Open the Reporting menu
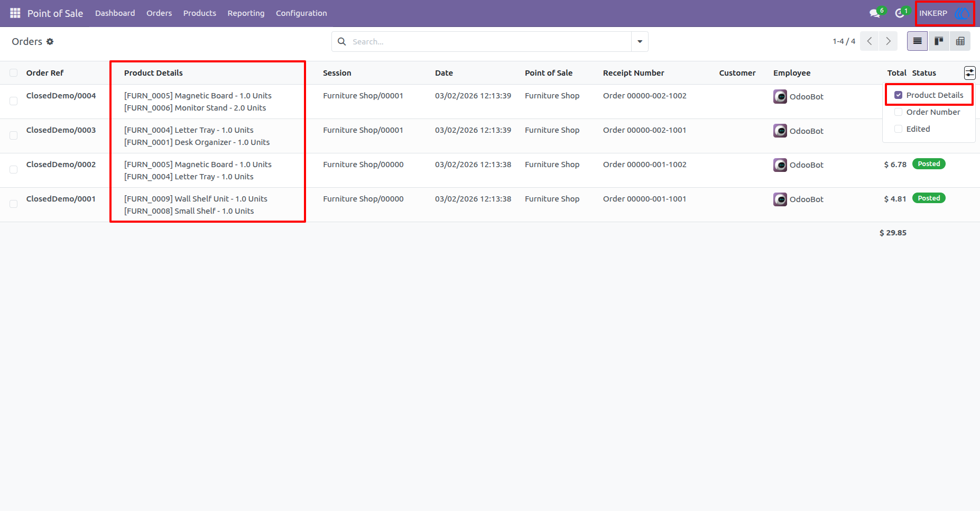Screen dimensions: 980x511 [246, 13]
